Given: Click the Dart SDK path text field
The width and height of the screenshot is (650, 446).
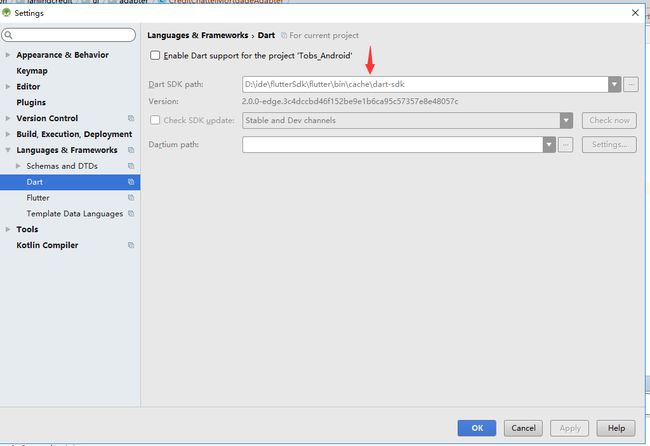Looking at the screenshot, I should point(425,85).
